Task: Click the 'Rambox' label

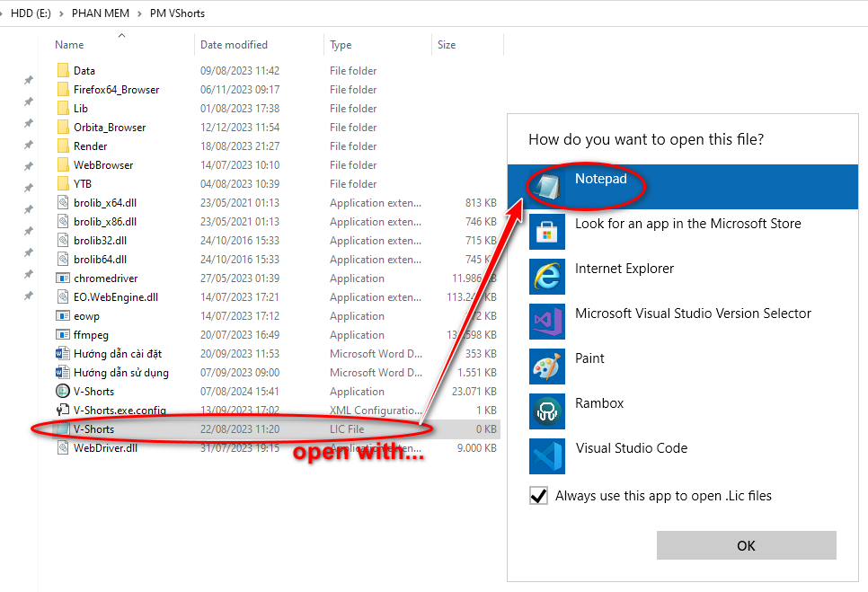Action: pos(599,403)
